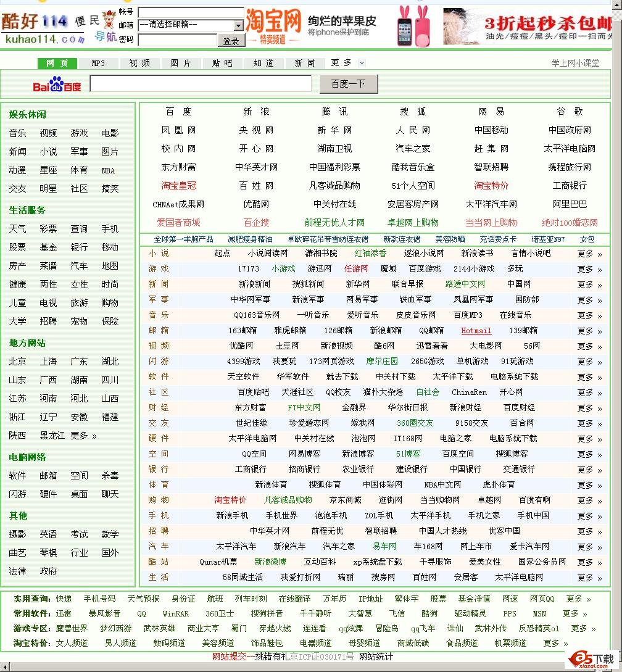
Task: Expand 更多 in the 地方网站 section
Action: click(x=83, y=436)
